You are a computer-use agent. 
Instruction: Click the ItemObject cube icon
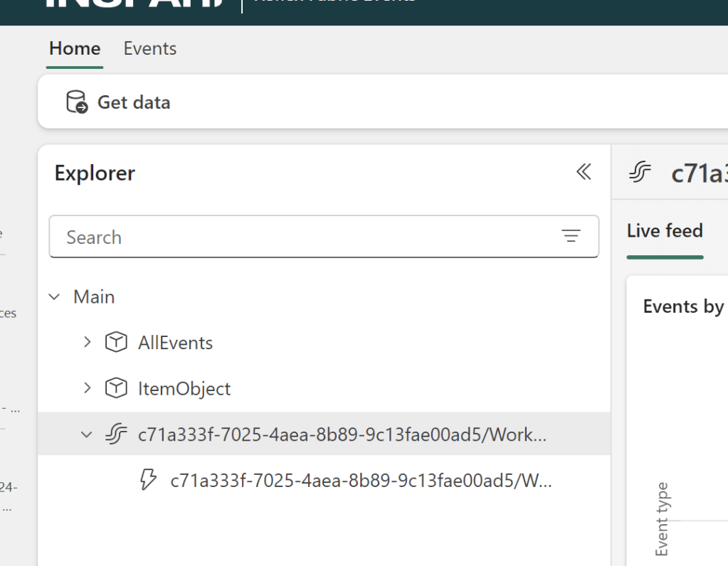[x=115, y=388]
